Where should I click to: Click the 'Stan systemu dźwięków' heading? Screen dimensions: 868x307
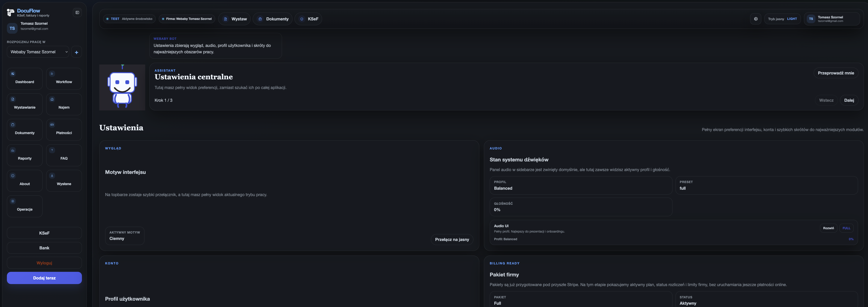[x=519, y=160]
